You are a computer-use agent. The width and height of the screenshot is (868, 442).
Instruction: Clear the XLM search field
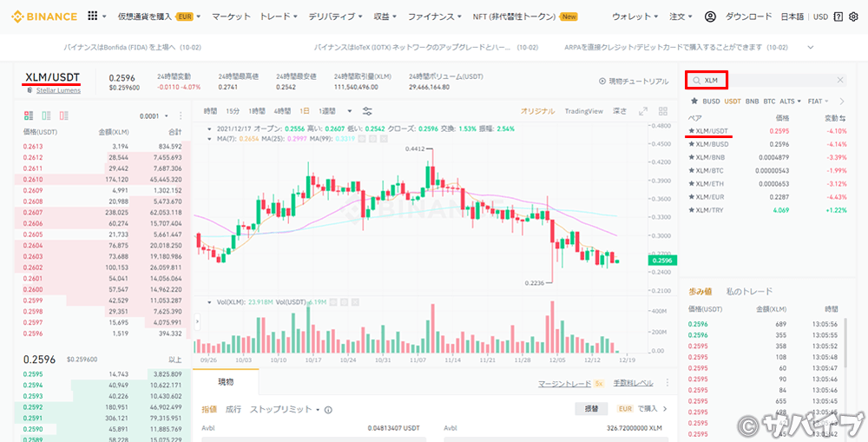(839, 80)
